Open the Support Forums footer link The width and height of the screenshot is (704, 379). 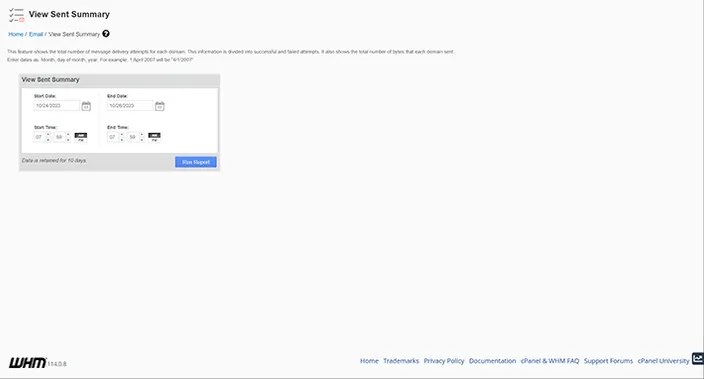click(608, 361)
